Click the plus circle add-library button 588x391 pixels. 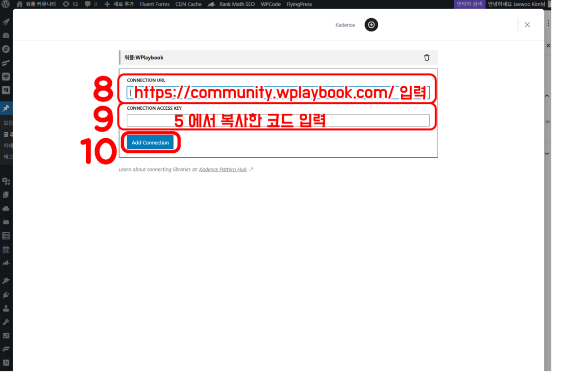coord(371,24)
